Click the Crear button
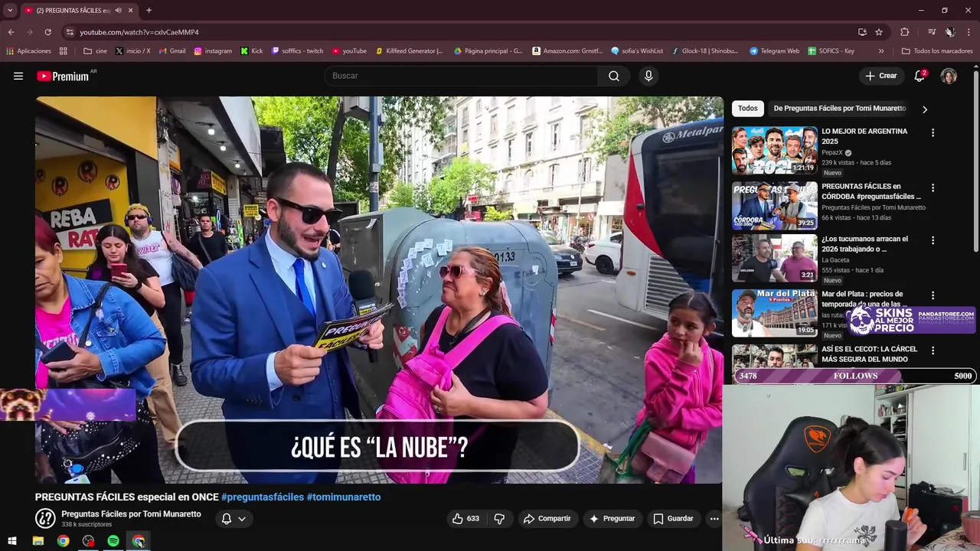The image size is (980, 551). pyautogui.click(x=880, y=76)
